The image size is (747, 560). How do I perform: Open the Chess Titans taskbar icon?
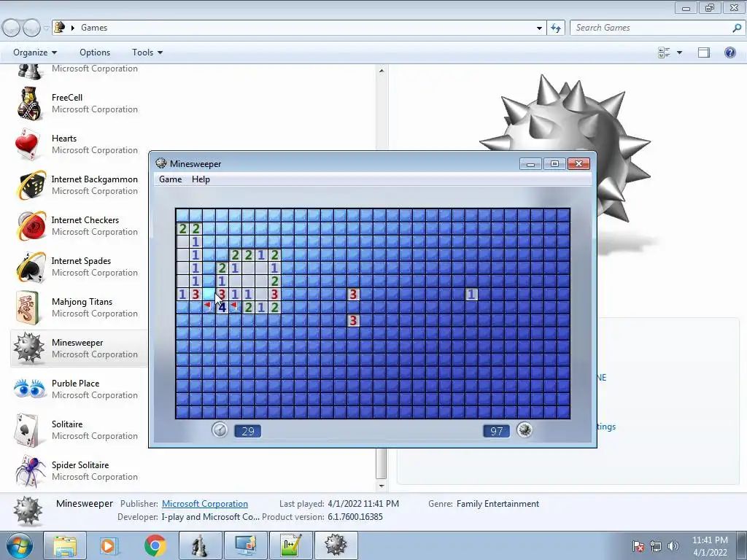(x=200, y=545)
